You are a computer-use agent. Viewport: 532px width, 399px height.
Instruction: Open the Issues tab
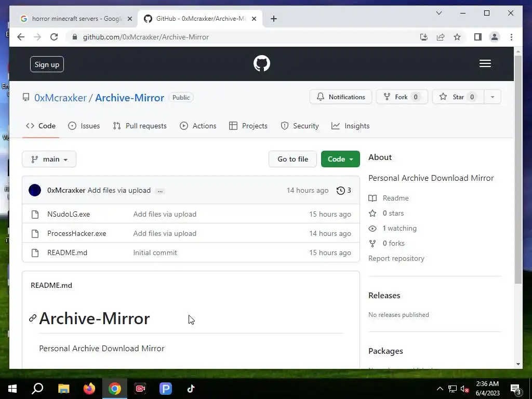pyautogui.click(x=84, y=126)
